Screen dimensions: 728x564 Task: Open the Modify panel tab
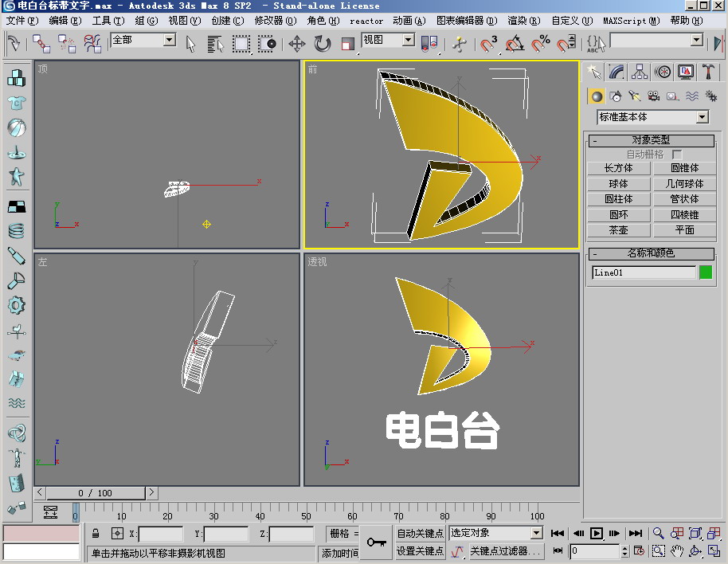[x=616, y=72]
